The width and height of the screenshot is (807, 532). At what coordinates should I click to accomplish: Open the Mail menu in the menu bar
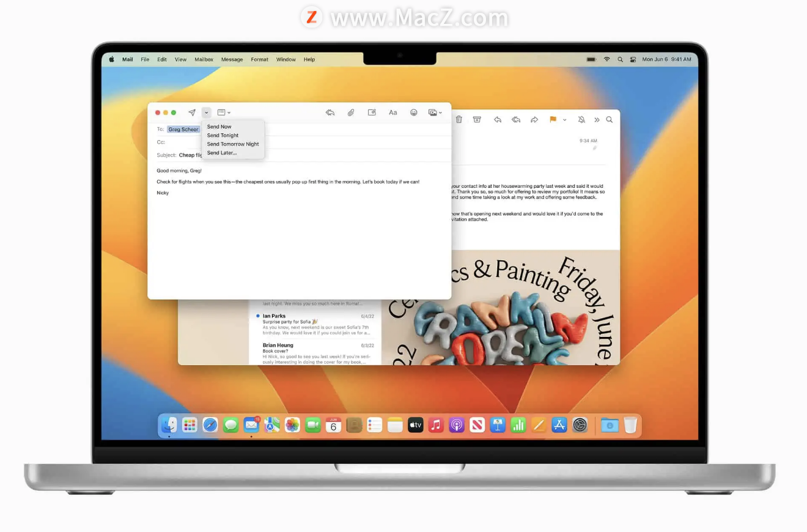click(x=127, y=59)
